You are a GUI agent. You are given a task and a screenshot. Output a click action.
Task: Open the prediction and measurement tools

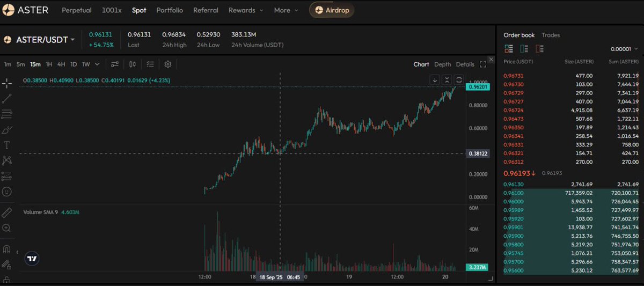point(7,176)
